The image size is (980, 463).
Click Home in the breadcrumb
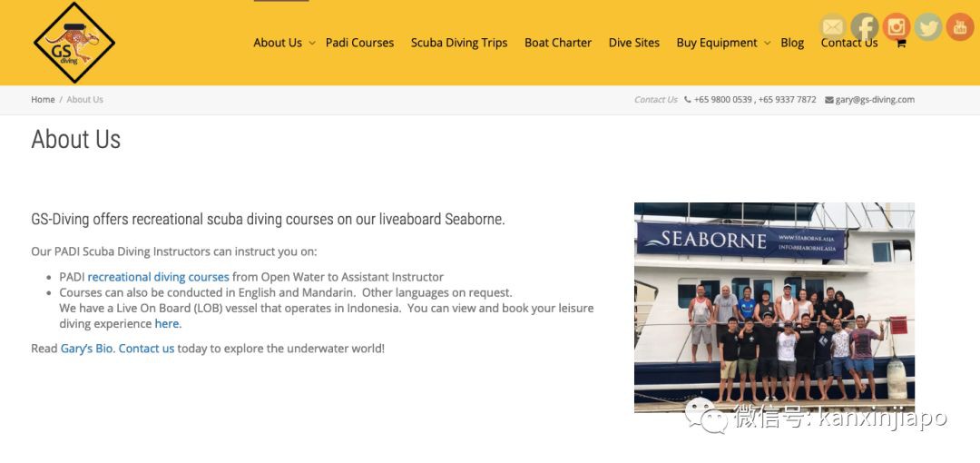pos(43,100)
